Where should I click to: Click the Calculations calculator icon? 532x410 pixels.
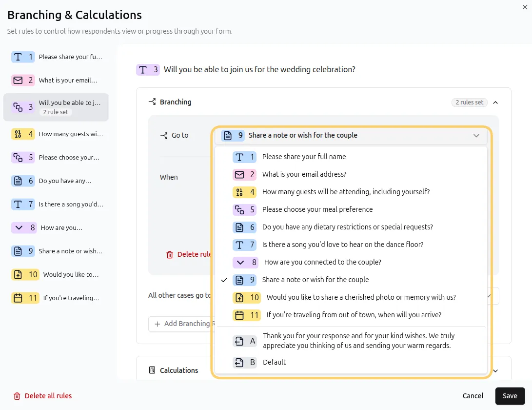[x=152, y=370]
